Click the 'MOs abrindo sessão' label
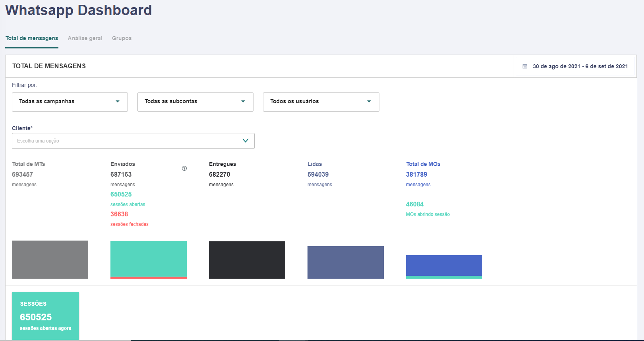 click(x=428, y=214)
